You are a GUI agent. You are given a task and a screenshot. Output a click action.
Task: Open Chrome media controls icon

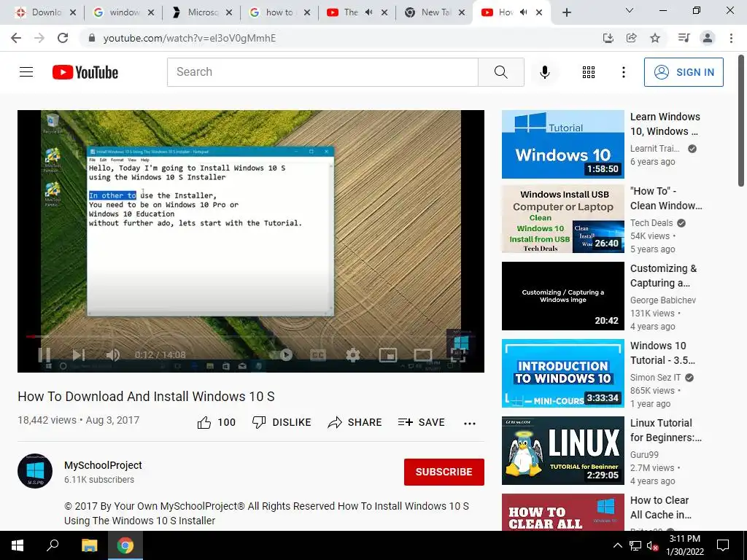[x=684, y=38]
